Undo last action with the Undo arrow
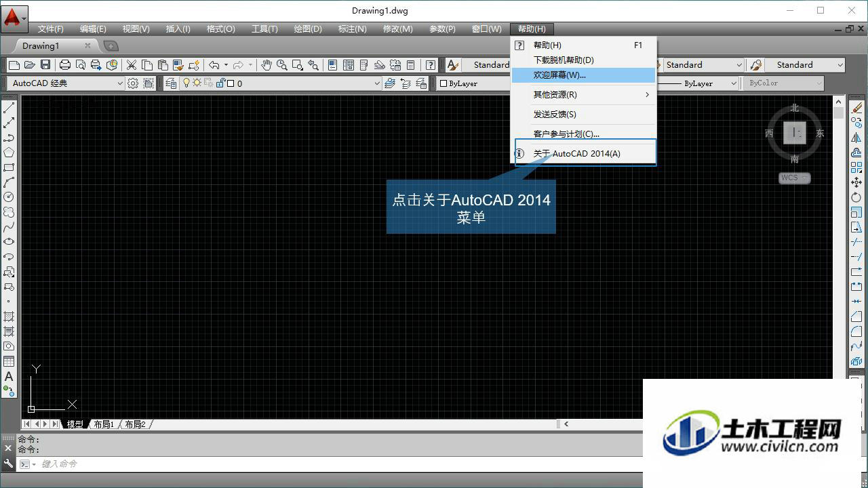The image size is (868, 488). (x=214, y=65)
